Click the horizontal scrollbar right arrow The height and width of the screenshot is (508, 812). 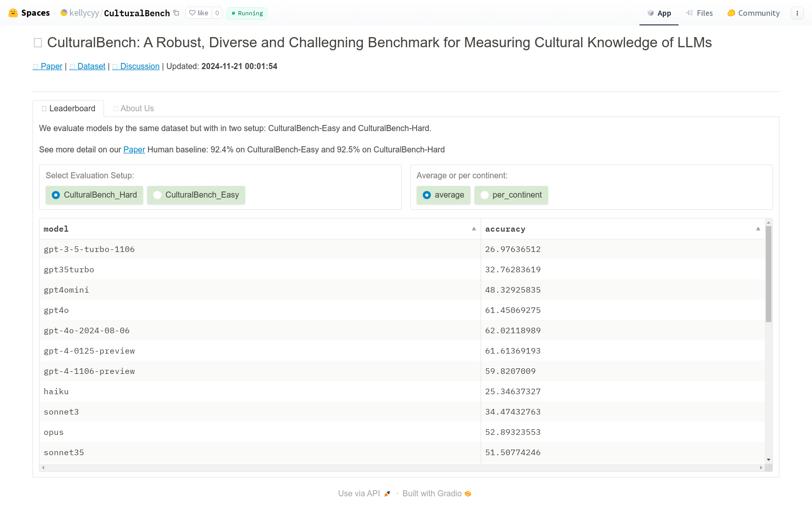(x=761, y=467)
